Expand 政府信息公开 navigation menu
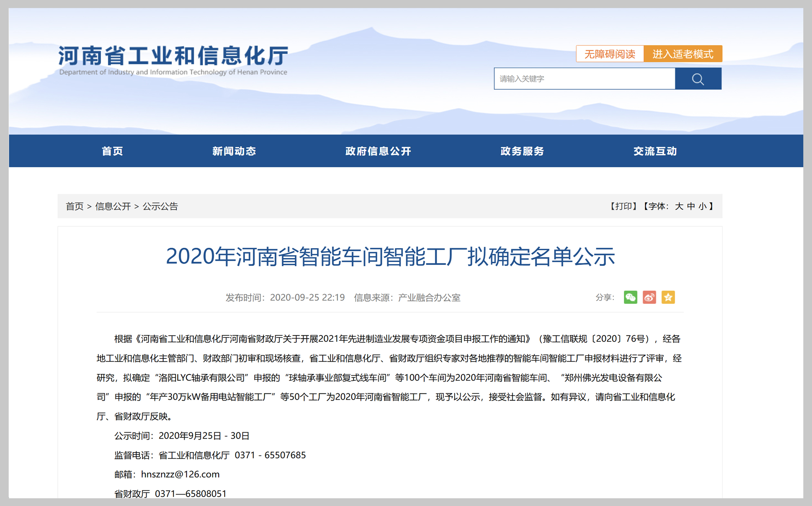The image size is (812, 506). pos(378,151)
